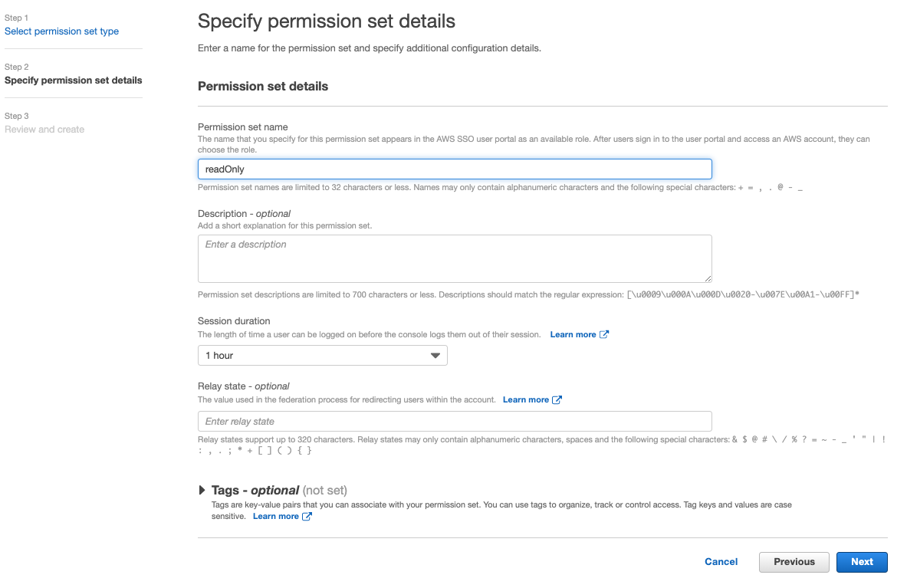
Task: Go to Step 1 Select permission set type
Action: click(x=62, y=31)
